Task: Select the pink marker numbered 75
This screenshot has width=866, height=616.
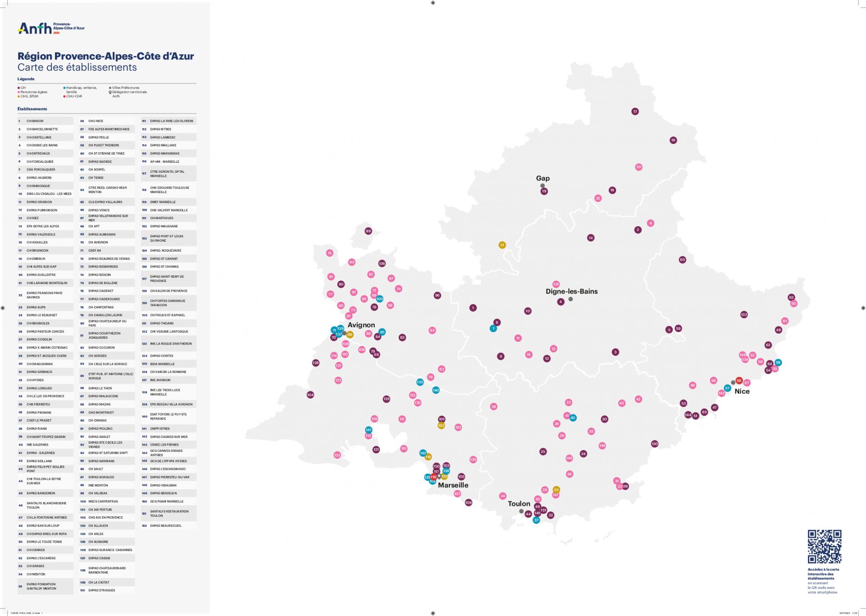Action: click(x=330, y=253)
